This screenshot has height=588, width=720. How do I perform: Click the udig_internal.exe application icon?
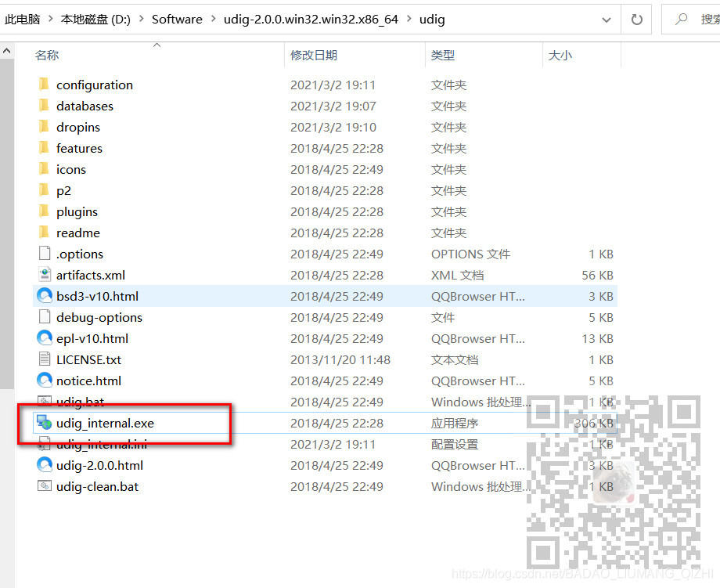[45, 423]
